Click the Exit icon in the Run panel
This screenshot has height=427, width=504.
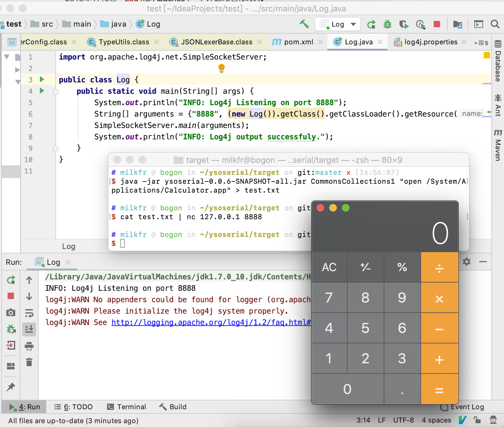click(11, 345)
